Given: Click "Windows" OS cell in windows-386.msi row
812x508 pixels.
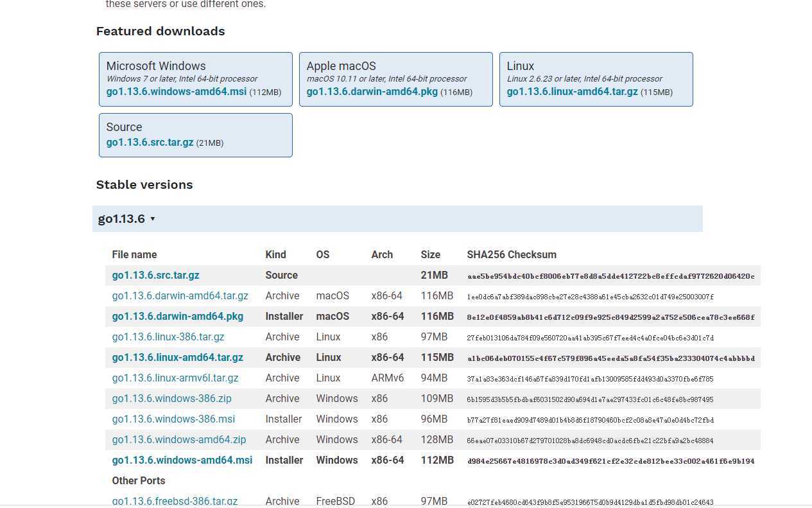Looking at the screenshot, I should pos(337,419).
